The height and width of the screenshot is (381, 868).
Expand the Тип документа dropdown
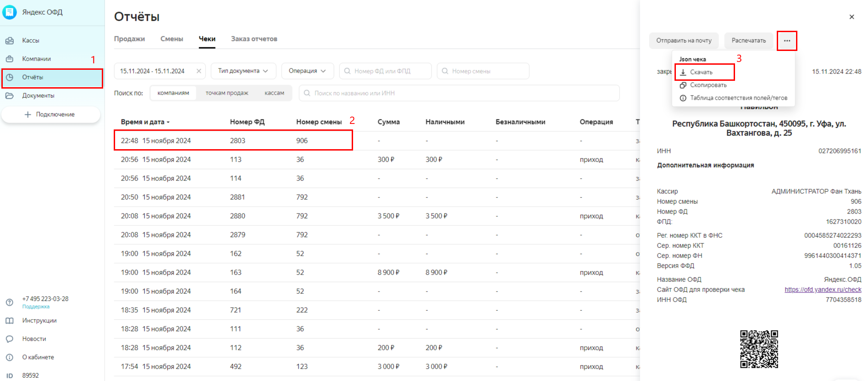pos(243,71)
